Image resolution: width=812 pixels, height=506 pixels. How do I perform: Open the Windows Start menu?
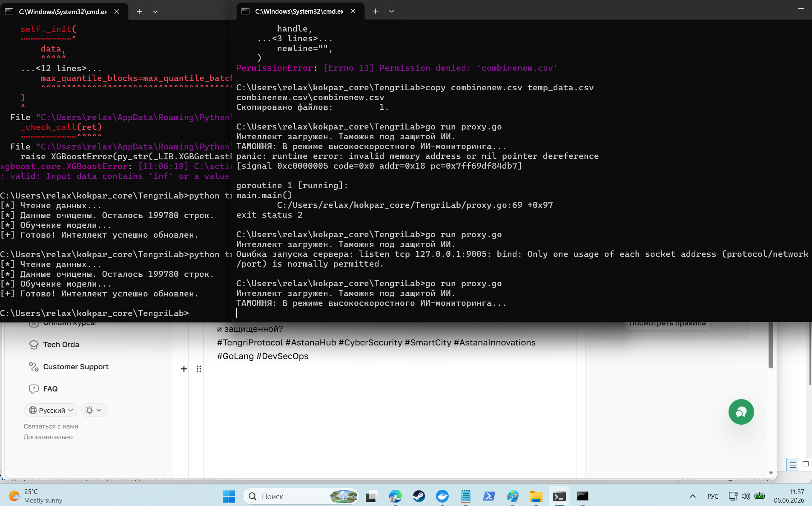coord(229,496)
